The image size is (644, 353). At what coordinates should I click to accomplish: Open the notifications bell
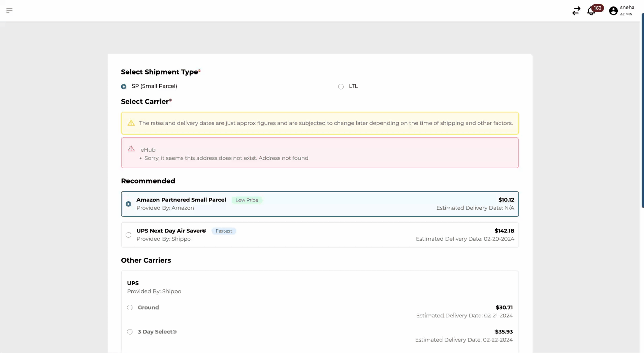[x=590, y=11]
